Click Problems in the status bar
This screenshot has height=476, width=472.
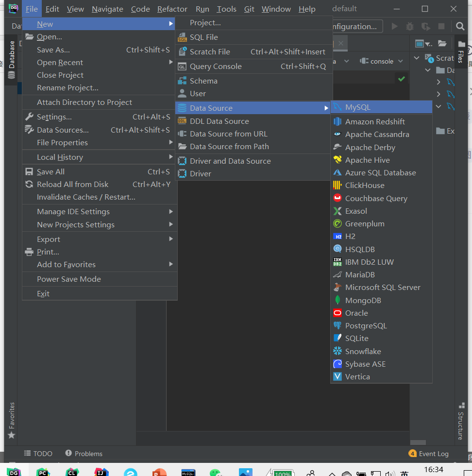[x=88, y=453]
